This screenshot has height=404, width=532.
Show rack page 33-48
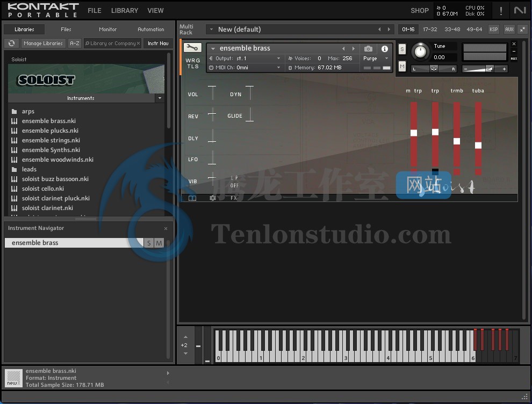pyautogui.click(x=452, y=30)
